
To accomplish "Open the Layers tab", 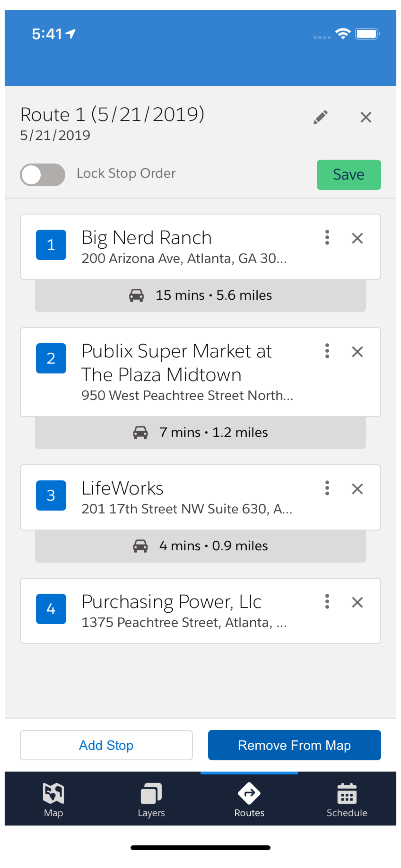I will click(151, 799).
